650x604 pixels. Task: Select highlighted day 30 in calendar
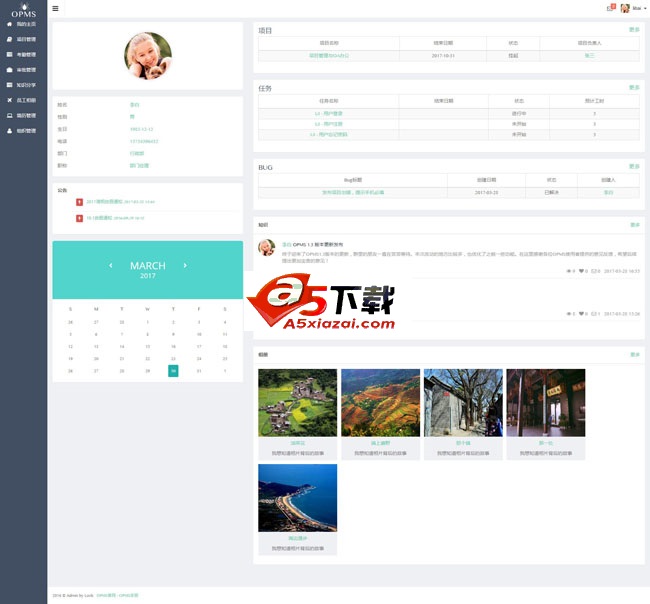click(173, 371)
